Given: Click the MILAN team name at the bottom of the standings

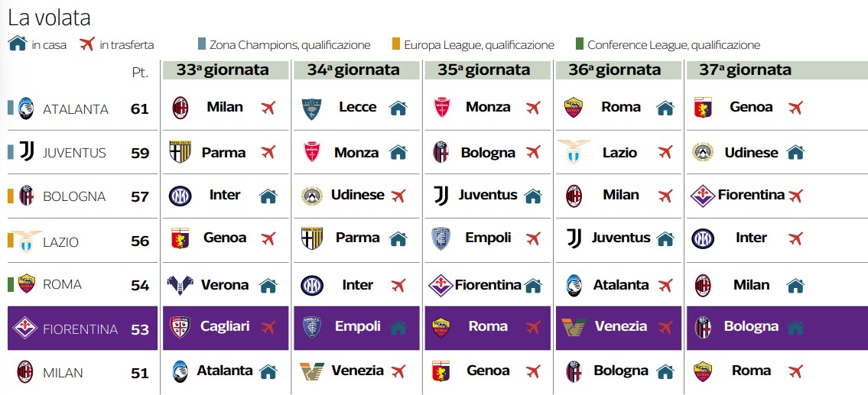Looking at the screenshot, I should (63, 374).
